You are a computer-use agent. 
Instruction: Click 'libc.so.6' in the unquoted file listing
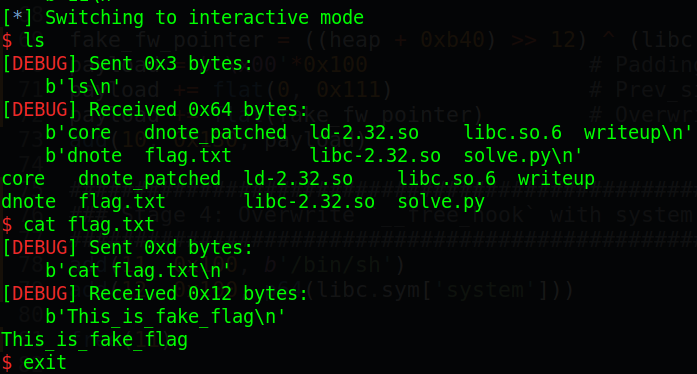point(447,179)
